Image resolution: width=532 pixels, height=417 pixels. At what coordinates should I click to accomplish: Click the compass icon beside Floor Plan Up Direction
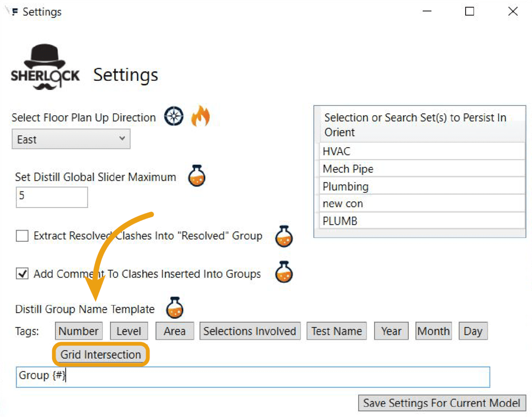pos(174,116)
